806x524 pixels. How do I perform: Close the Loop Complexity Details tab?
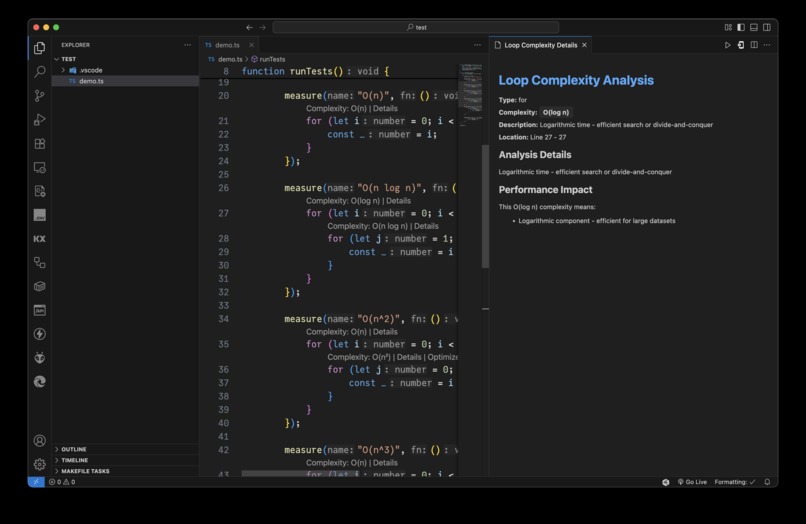584,45
